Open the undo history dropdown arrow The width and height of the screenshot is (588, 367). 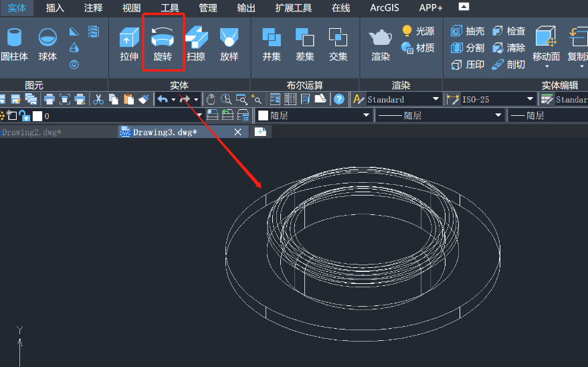(x=173, y=100)
